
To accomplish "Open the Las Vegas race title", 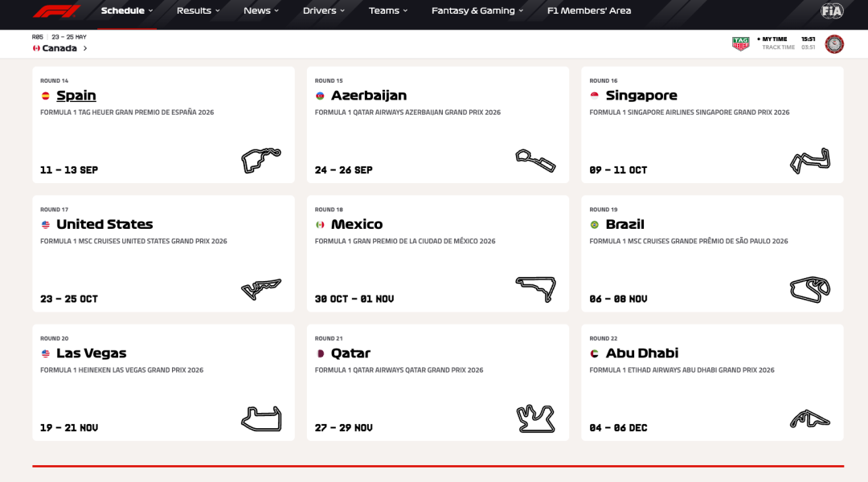I will [x=92, y=353].
